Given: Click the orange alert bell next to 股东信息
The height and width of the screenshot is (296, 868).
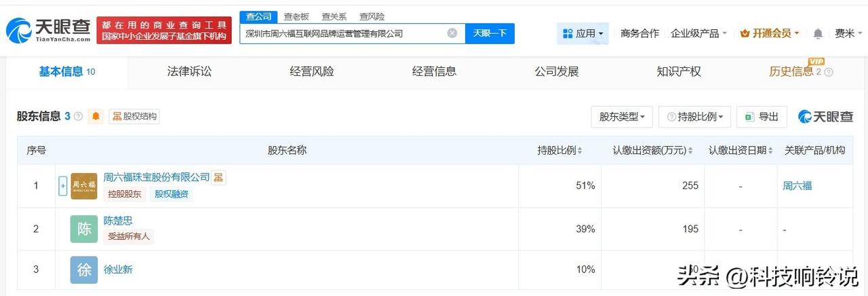Looking at the screenshot, I should point(96,117).
